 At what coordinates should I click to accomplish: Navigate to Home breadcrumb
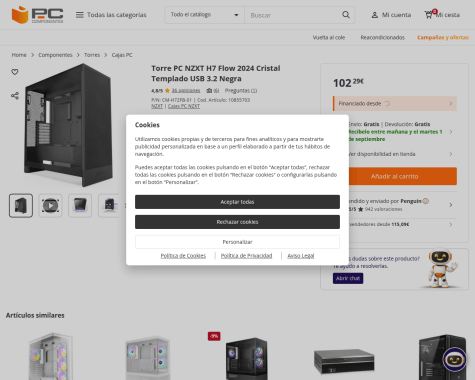click(19, 55)
